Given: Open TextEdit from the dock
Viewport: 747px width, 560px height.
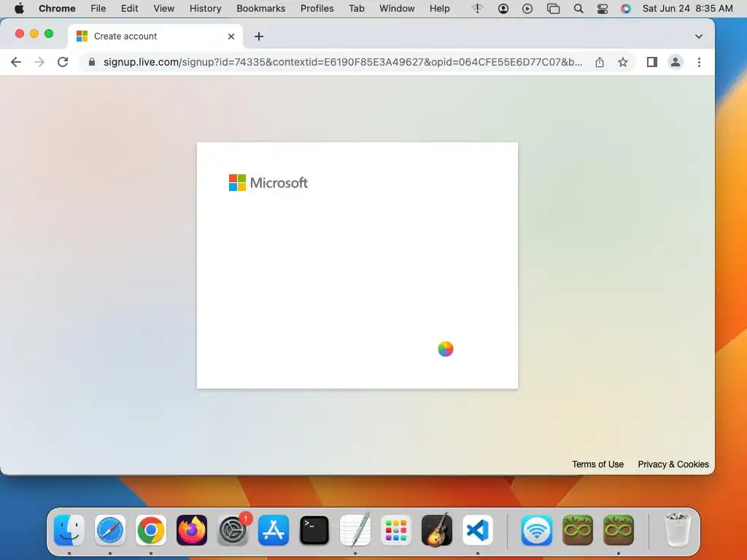Looking at the screenshot, I should pos(355,530).
